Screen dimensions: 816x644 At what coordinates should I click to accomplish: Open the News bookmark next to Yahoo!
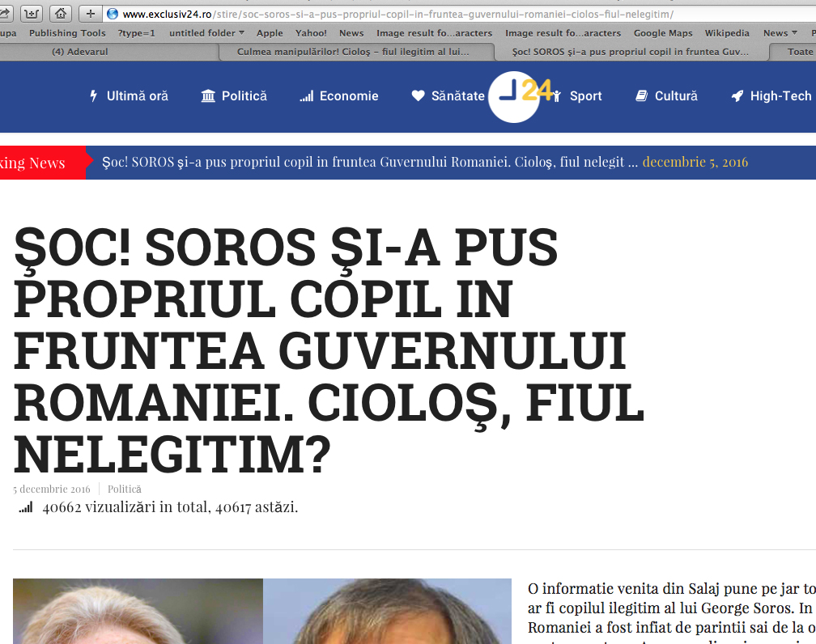tap(351, 33)
